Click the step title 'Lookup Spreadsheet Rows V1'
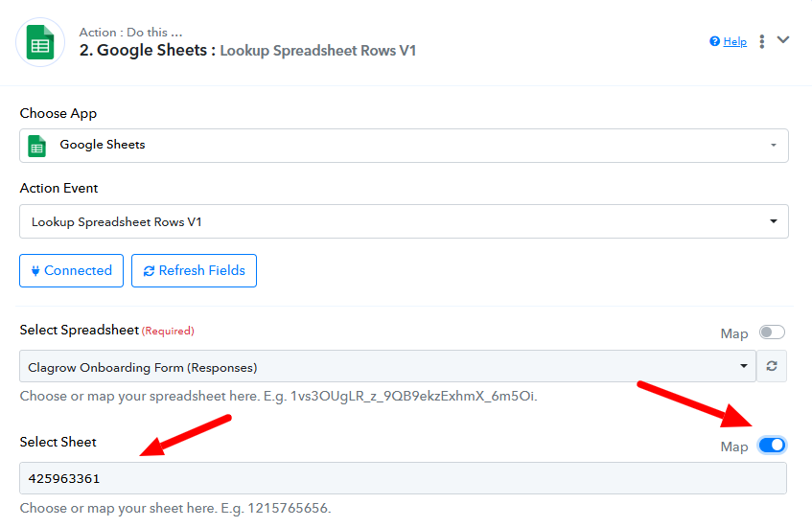Image resolution: width=812 pixels, height=527 pixels. tap(318, 51)
